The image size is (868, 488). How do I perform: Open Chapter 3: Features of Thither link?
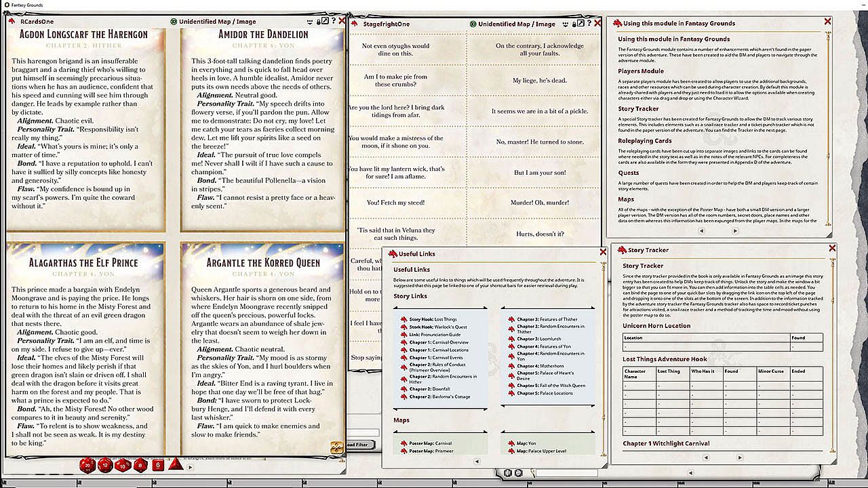[x=547, y=319]
